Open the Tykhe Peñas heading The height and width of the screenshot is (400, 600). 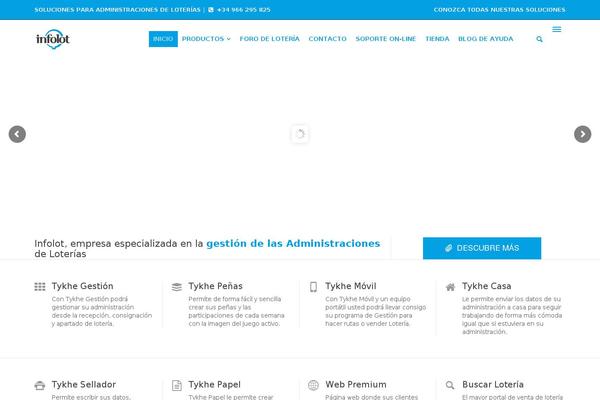(215, 286)
